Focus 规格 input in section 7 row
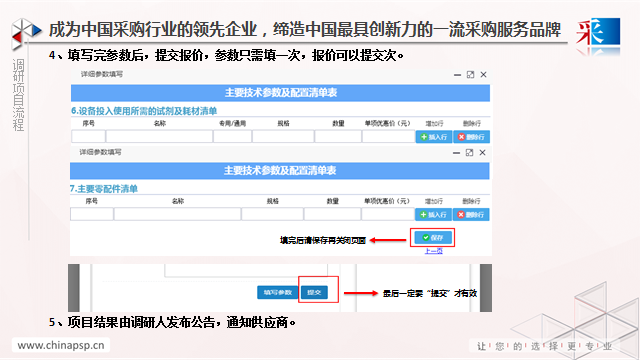Screen dimensions: 640x360 coord(272,214)
